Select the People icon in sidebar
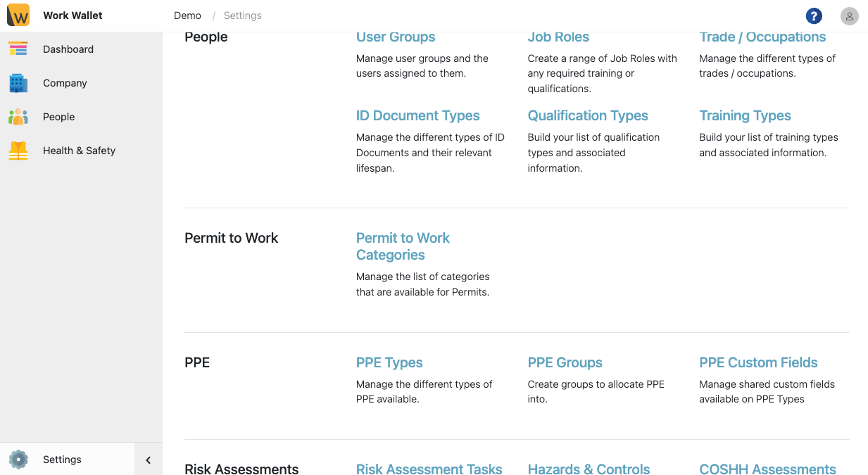 click(18, 117)
